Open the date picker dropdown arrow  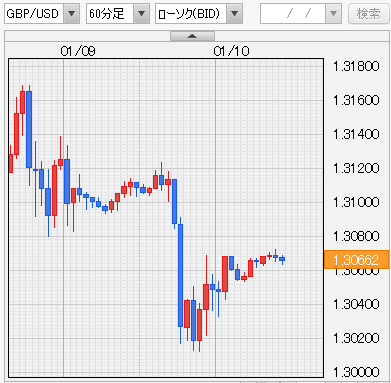(333, 14)
